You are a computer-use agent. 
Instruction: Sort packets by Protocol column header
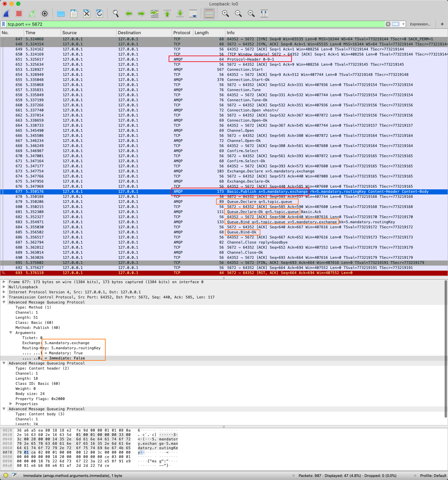pos(182,33)
